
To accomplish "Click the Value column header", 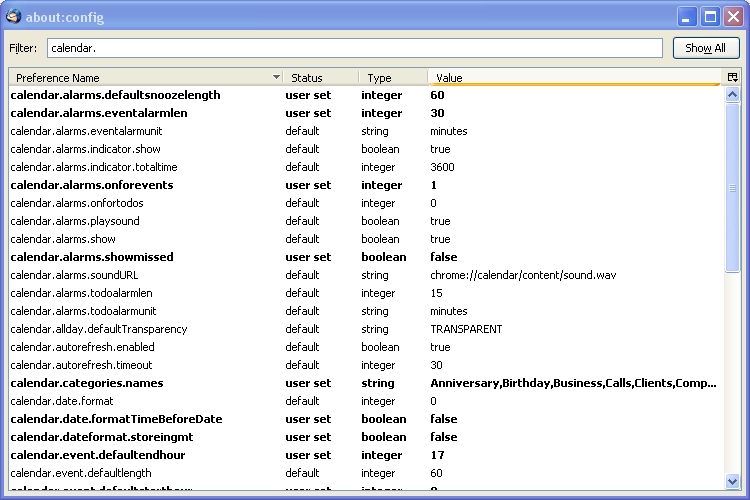I will [x=574, y=77].
